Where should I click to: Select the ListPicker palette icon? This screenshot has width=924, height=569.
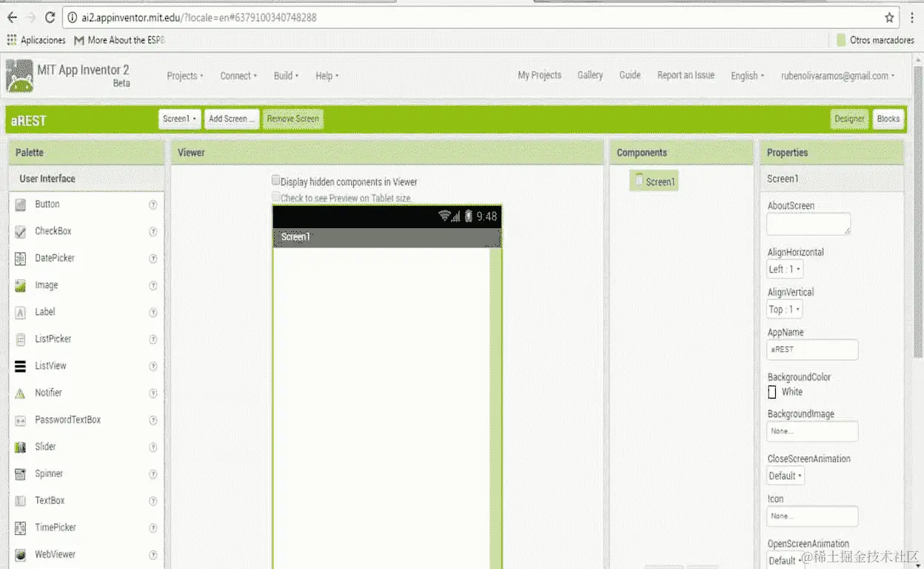[21, 339]
